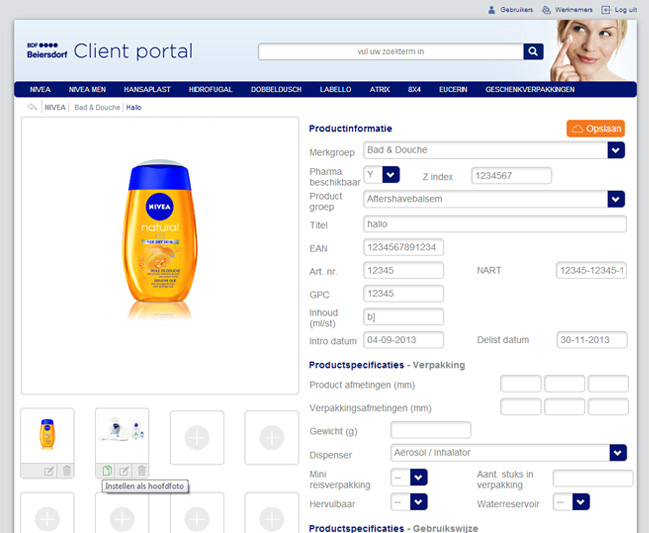Delete second thumbnail with trash icon

(141, 471)
